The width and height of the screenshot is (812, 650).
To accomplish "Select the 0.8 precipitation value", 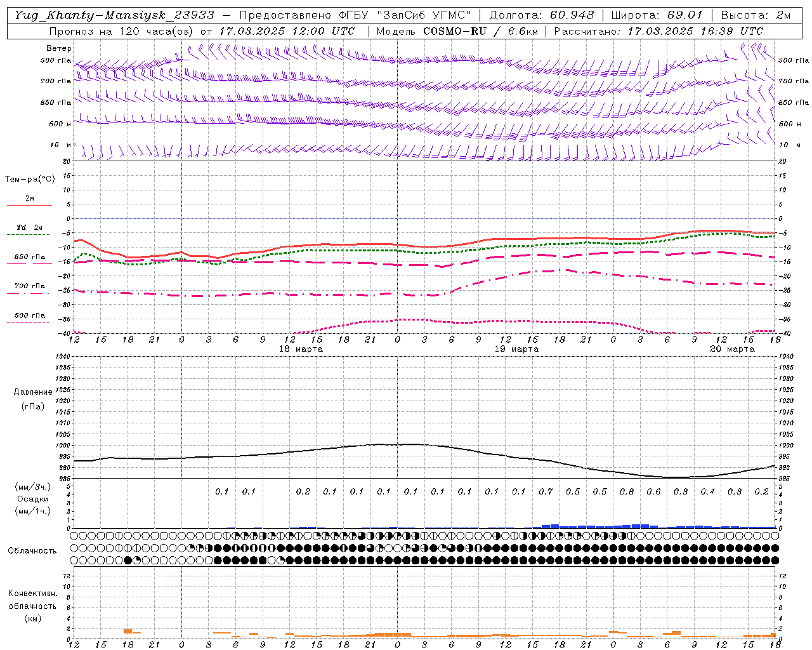I will pyautogui.click(x=627, y=492).
